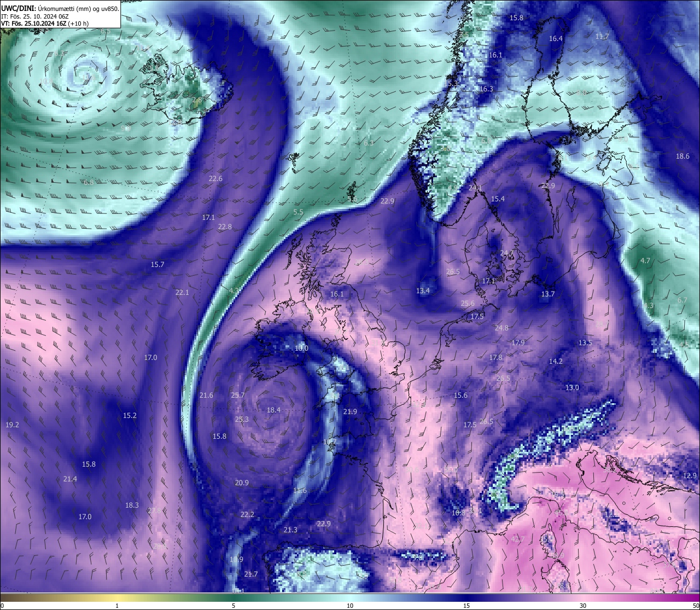Click the 'IT: Fös. 25. 10. 2024 06Z' line
This screenshot has width=700, height=610.
[x=35, y=16]
